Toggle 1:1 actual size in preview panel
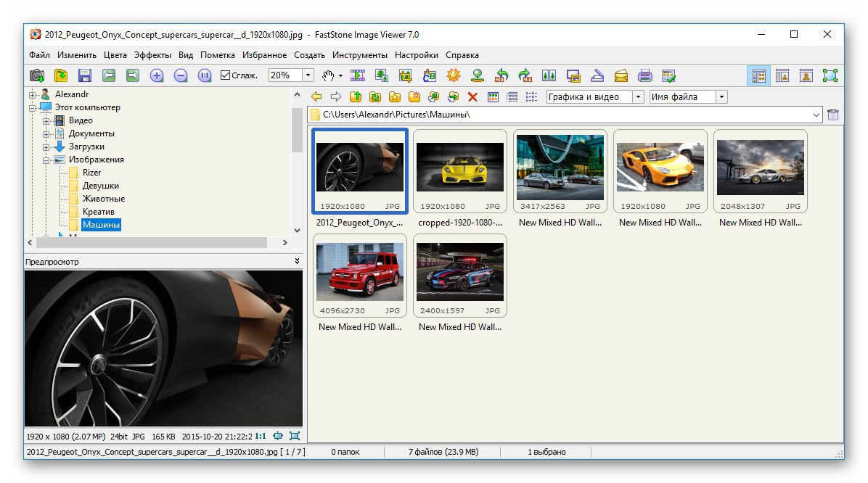This screenshot has width=868, height=483. 260,436
